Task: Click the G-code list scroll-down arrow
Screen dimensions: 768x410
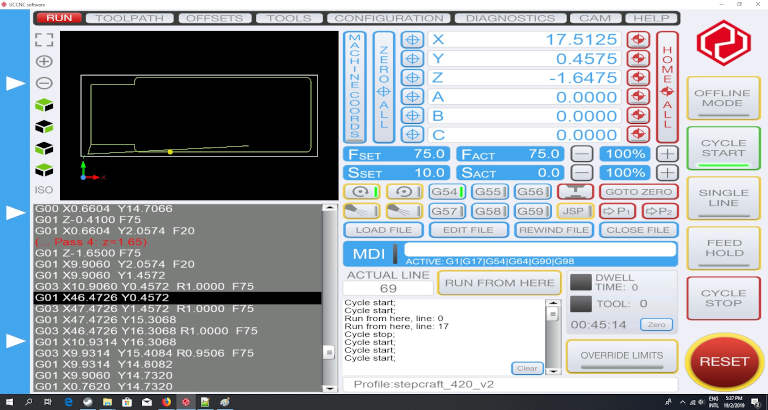Action: 330,388
